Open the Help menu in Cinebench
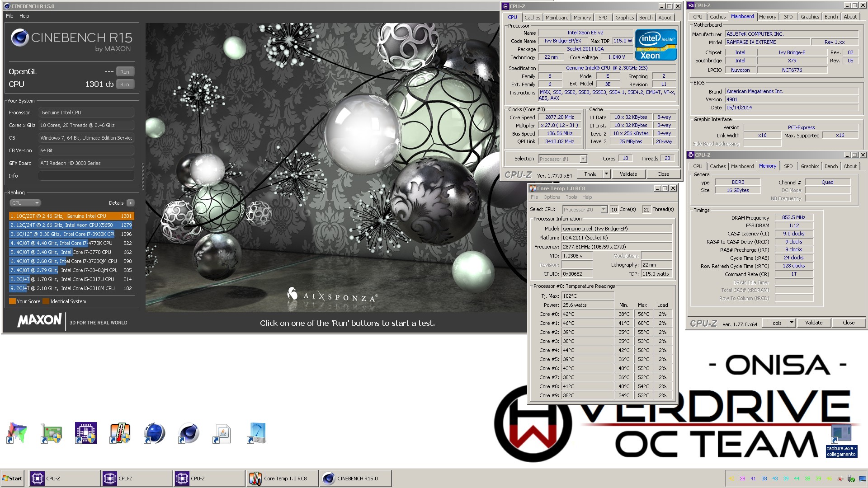 point(24,16)
